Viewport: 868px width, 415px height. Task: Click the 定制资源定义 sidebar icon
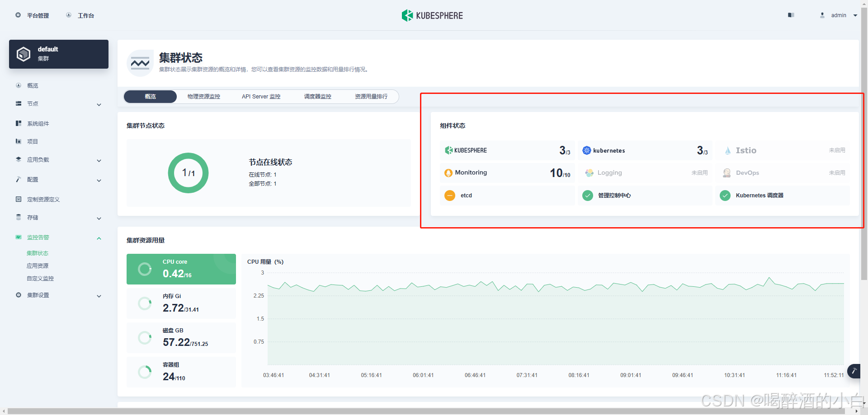coord(19,199)
